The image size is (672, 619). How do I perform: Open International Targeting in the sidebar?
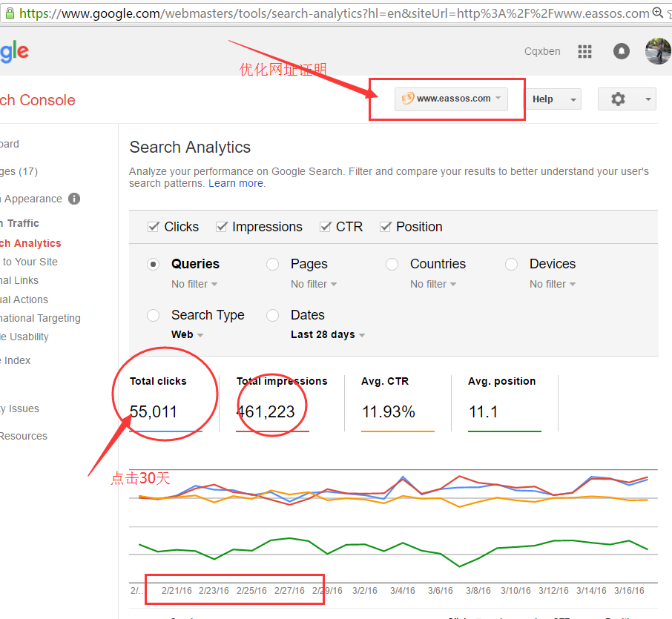click(x=40, y=318)
